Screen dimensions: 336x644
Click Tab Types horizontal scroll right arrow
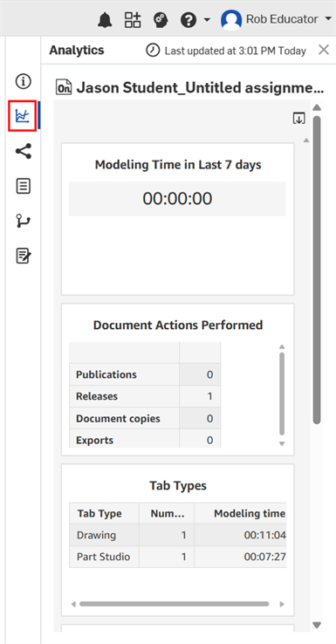coord(282,604)
